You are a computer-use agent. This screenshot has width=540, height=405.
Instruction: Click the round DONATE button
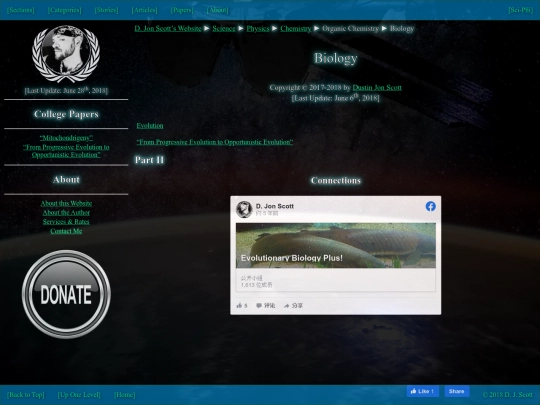point(66,294)
